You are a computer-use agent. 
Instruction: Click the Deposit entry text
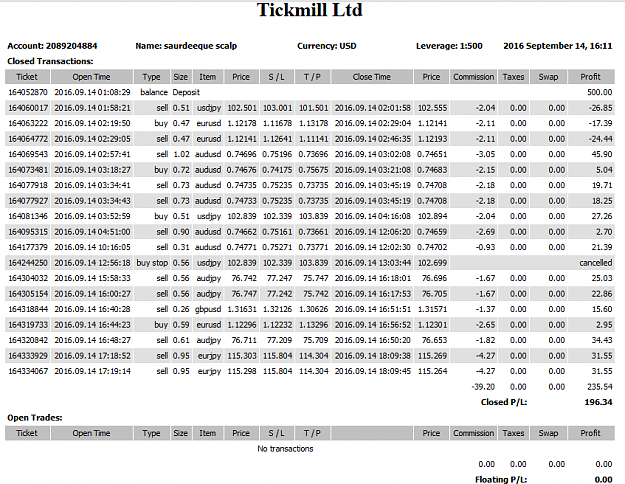(x=186, y=92)
